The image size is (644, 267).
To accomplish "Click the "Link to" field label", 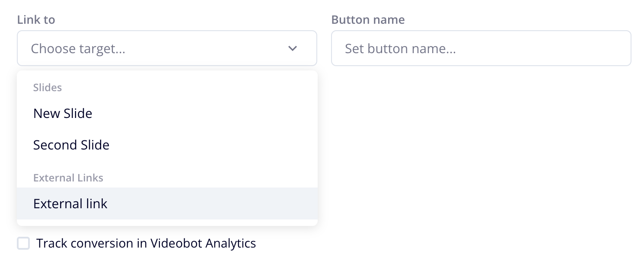I will (x=36, y=19).
